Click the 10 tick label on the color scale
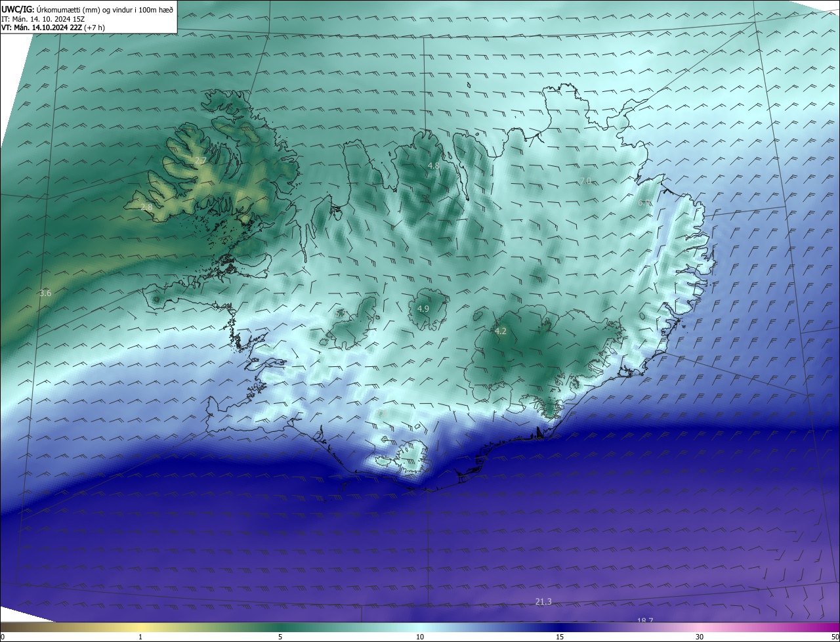The height and width of the screenshot is (642, 840). point(420,637)
